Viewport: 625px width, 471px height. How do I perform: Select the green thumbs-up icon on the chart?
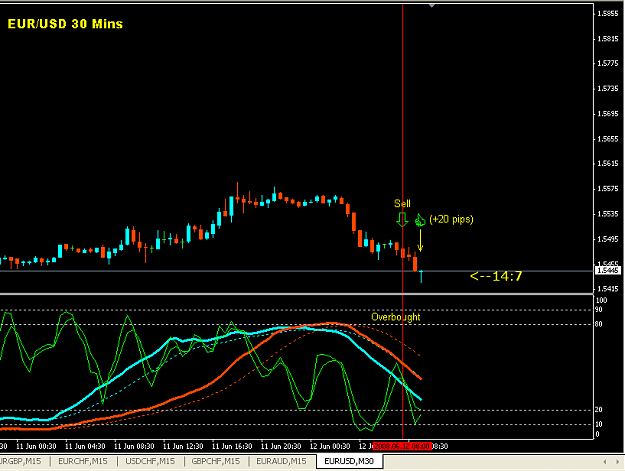[x=420, y=220]
